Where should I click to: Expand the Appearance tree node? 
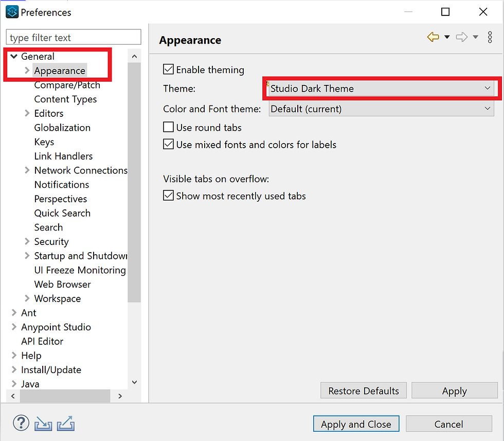[x=27, y=70]
